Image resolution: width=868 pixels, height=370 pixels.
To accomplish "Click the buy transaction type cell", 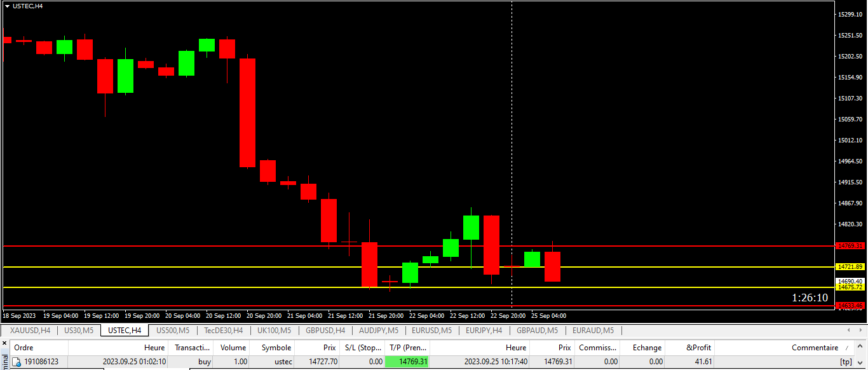I will click(x=205, y=362).
